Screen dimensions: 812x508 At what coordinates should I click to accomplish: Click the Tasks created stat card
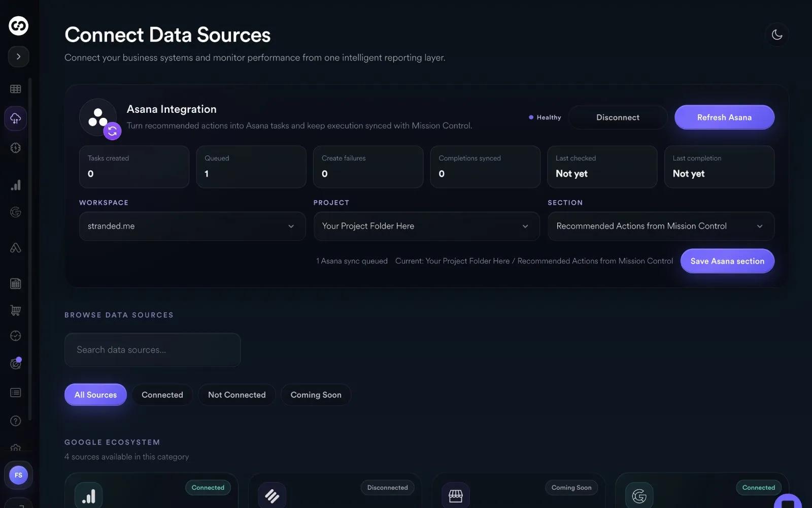coord(134,167)
